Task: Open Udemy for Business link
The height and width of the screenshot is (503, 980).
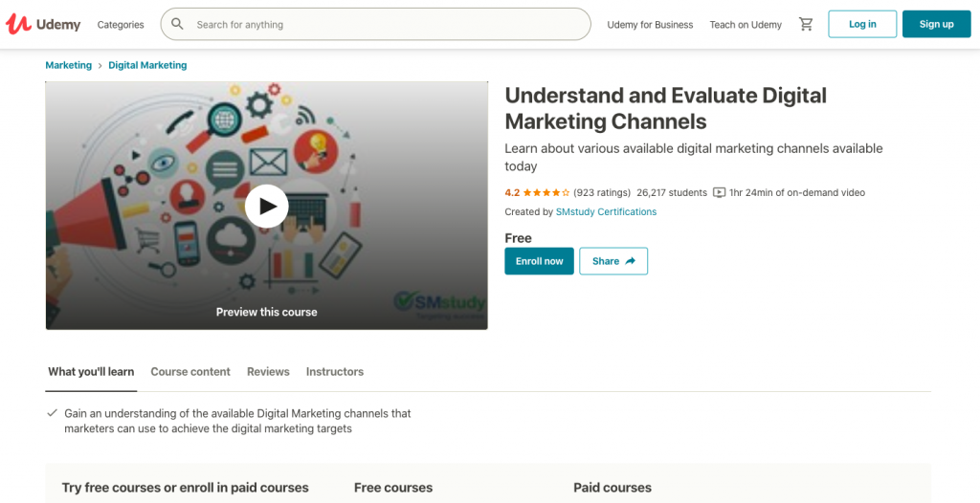Action: tap(650, 24)
